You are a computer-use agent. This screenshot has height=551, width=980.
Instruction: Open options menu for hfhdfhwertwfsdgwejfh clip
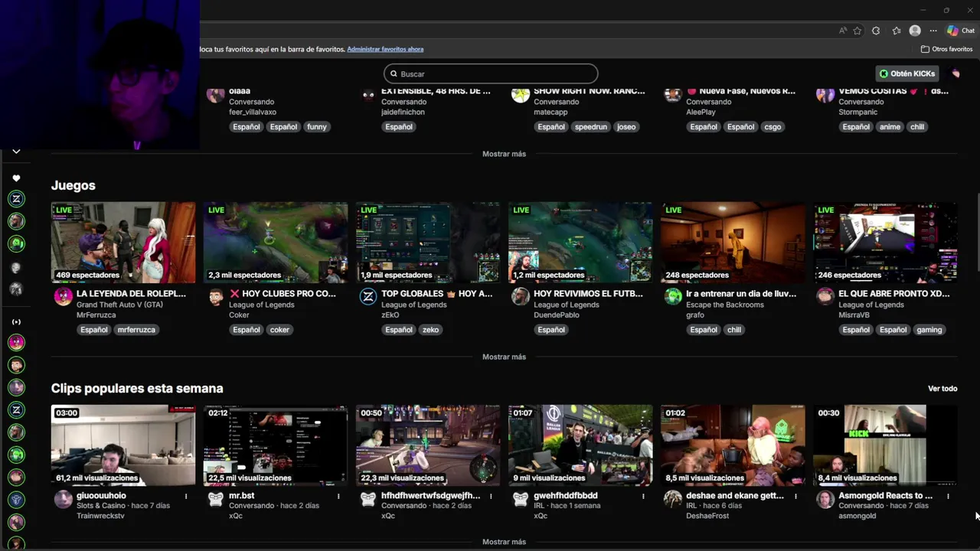pos(491,496)
